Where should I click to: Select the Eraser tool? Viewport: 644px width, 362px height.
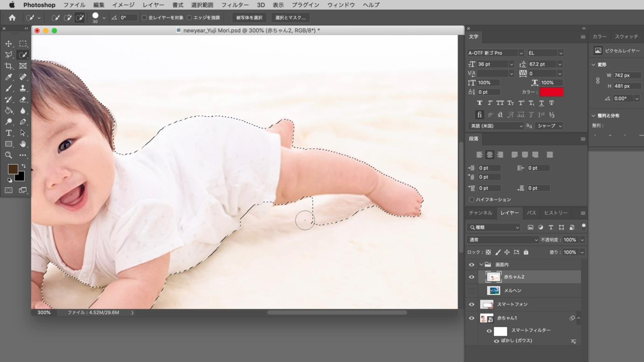pyautogui.click(x=23, y=99)
